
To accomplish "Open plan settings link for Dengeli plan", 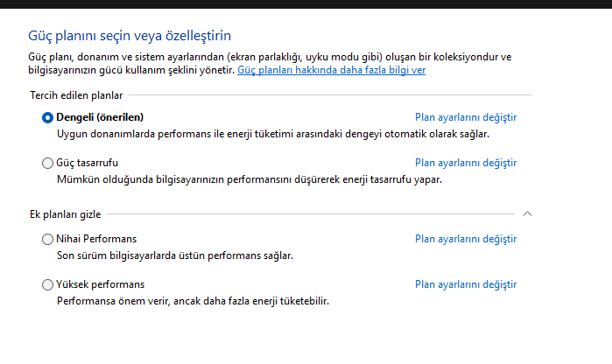I will (x=466, y=117).
